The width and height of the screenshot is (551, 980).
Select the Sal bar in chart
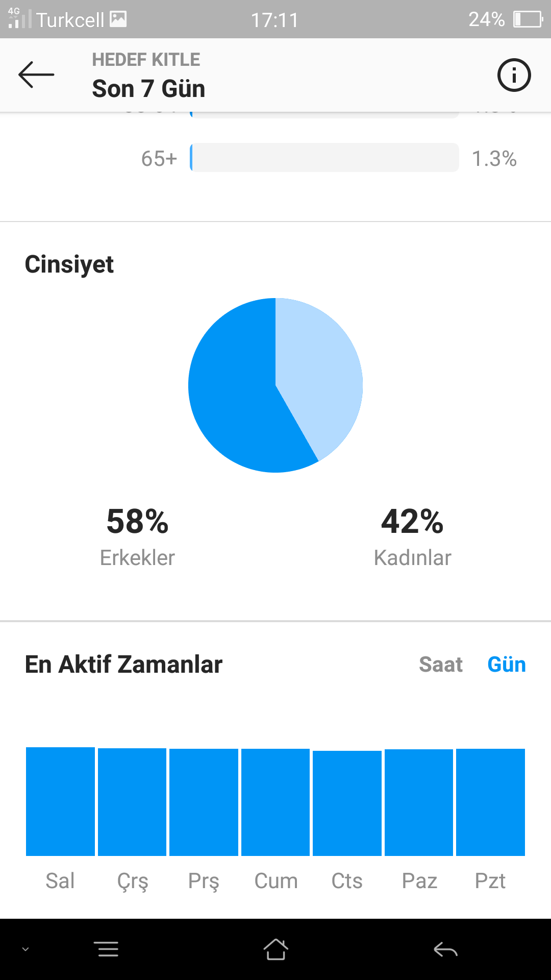(x=60, y=801)
